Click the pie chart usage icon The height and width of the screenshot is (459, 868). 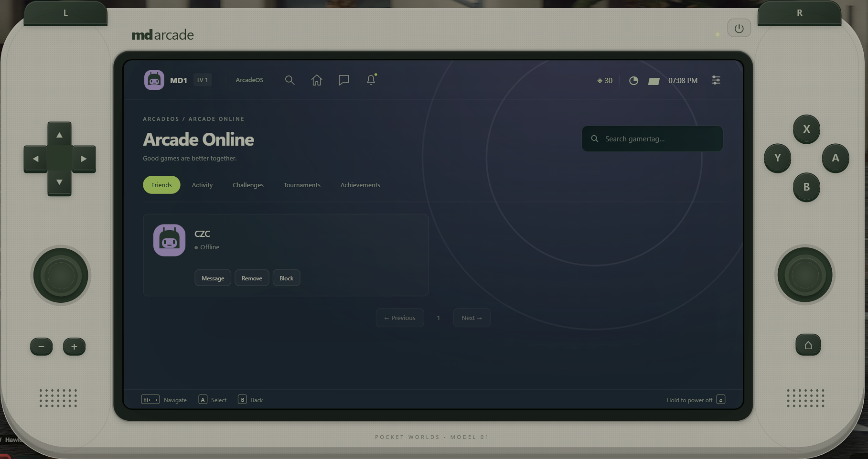click(x=633, y=81)
